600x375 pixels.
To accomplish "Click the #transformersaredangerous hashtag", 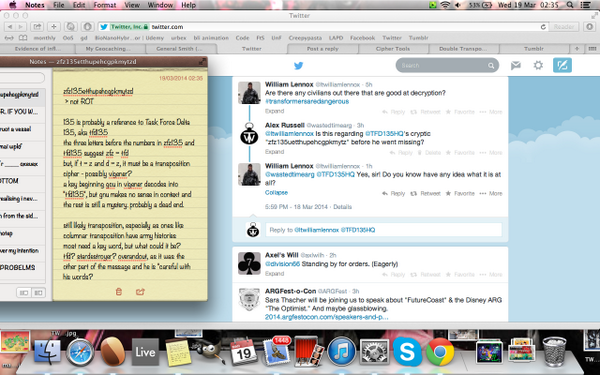I will point(307,101).
